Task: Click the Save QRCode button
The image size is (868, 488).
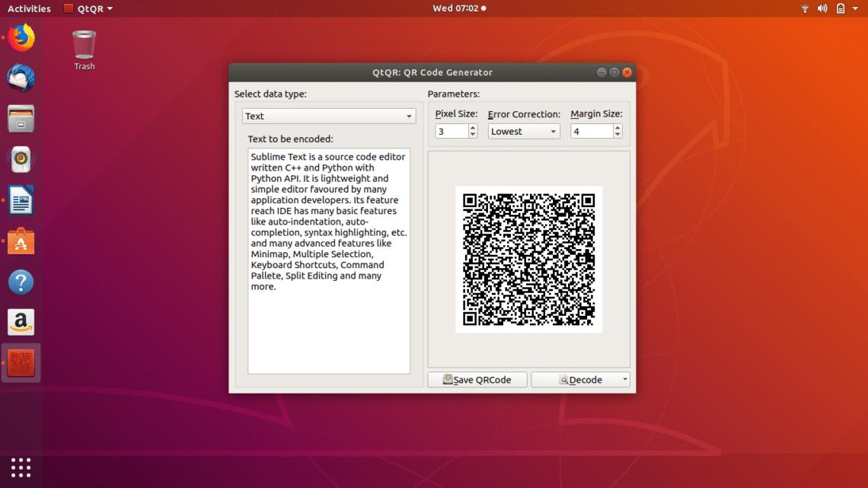Action: click(477, 379)
